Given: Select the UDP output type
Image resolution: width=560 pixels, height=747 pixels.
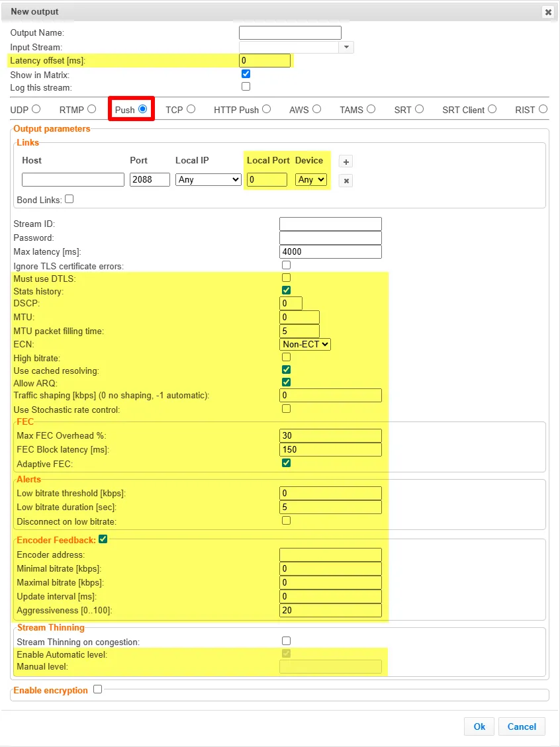Looking at the screenshot, I should point(36,109).
